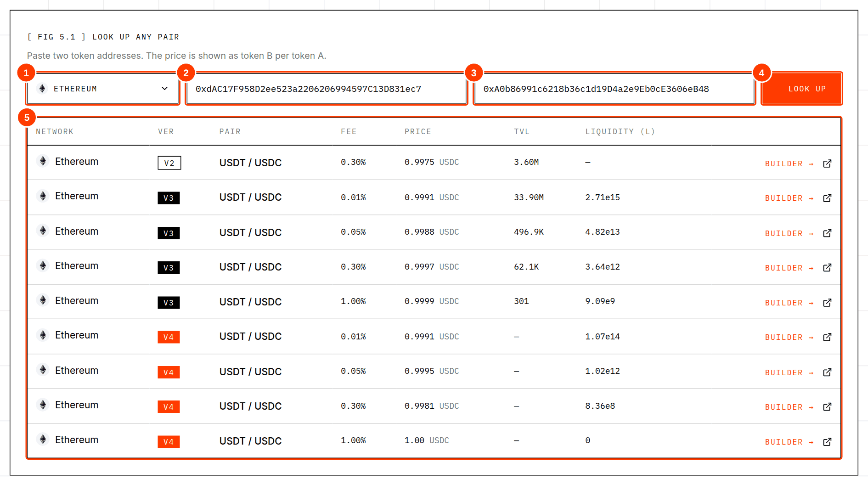Viewport: 868px width, 485px height.
Task: Open BUILDER link for 4.82e13 liquidity pool
Action: coord(789,233)
